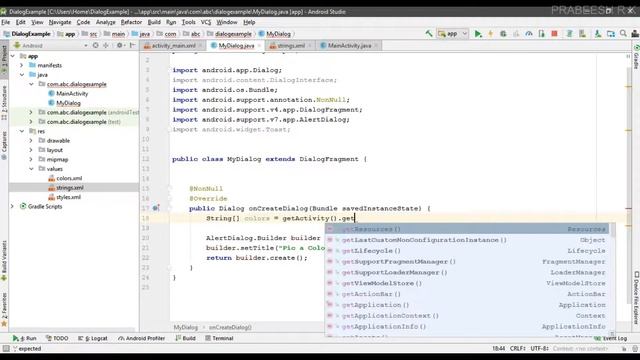Select strings.xml in the project tree
Image resolution: width=640 pixels, height=360 pixels.
70,187
